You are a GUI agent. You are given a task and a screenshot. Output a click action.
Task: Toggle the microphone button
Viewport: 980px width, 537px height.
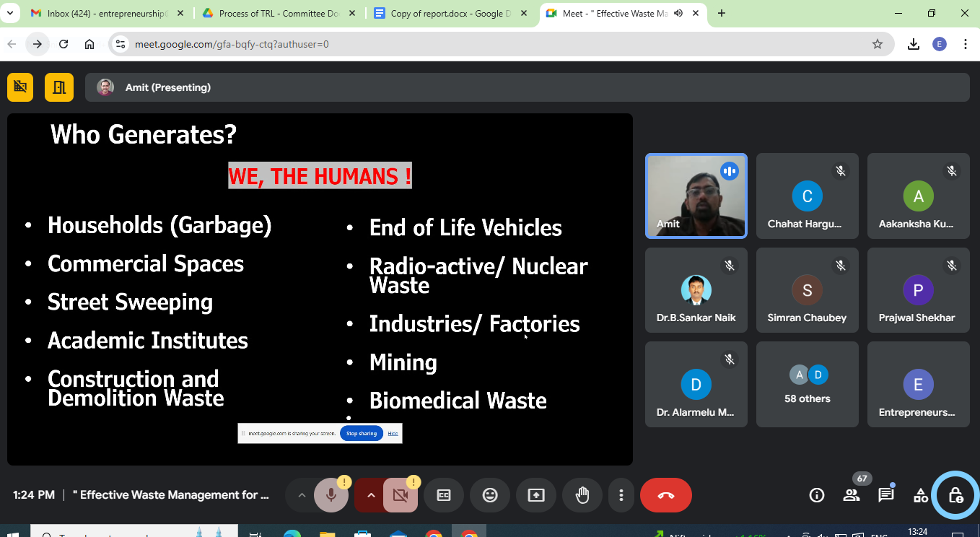[x=331, y=495]
